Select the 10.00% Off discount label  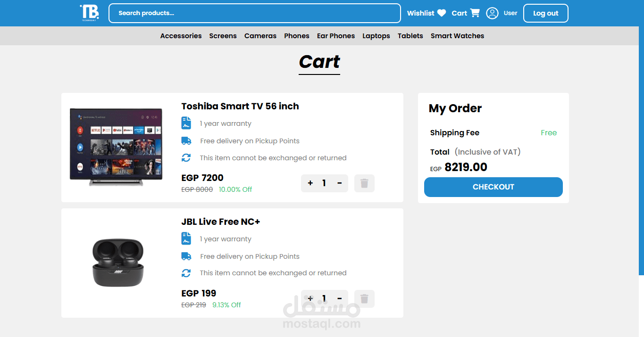235,189
